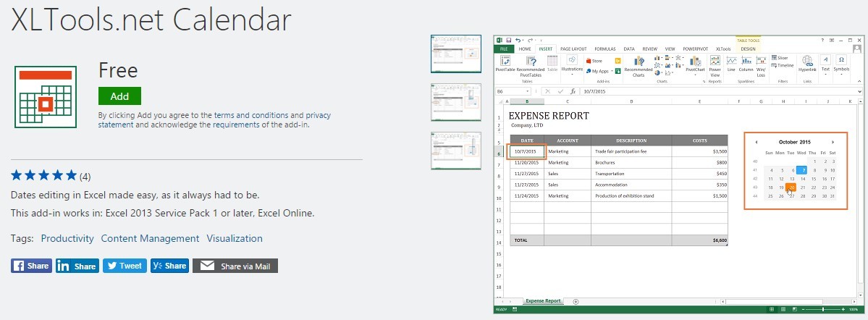Select the first screenshot thumbnail
868x320 pixels.
(456, 53)
